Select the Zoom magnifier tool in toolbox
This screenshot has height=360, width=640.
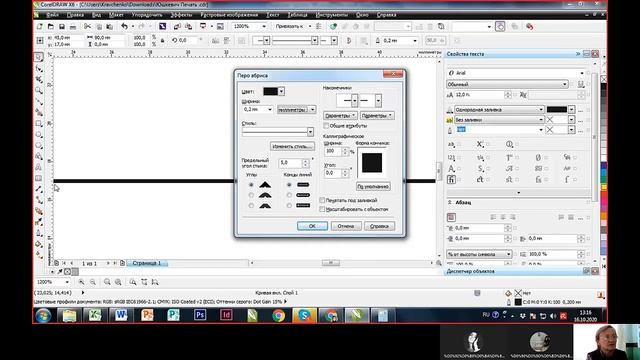39,90
